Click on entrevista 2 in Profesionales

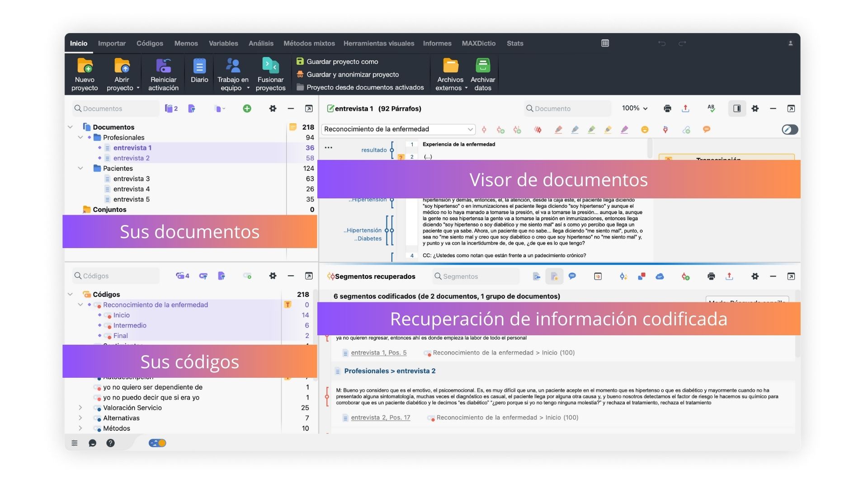(131, 158)
